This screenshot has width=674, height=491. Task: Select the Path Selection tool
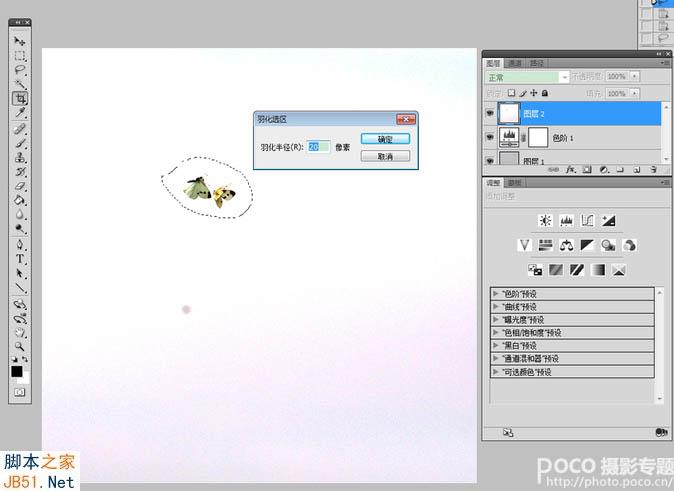coord(20,273)
